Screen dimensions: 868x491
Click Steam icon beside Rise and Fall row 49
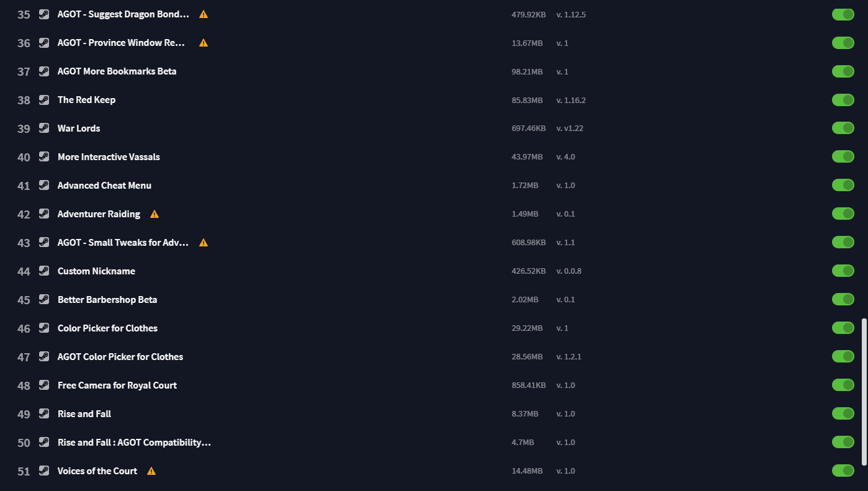44,413
